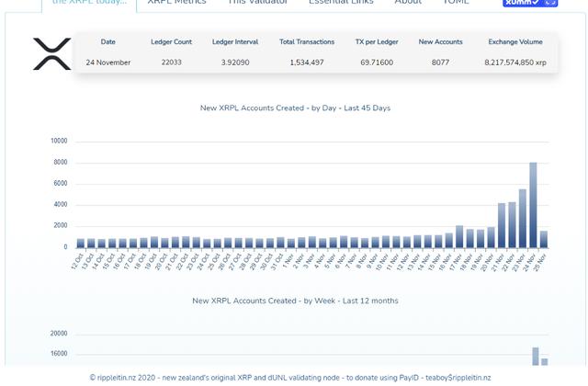Viewport: 588px width, 386px height.
Task: Select the XRPL today tab
Action: click(89, 3)
